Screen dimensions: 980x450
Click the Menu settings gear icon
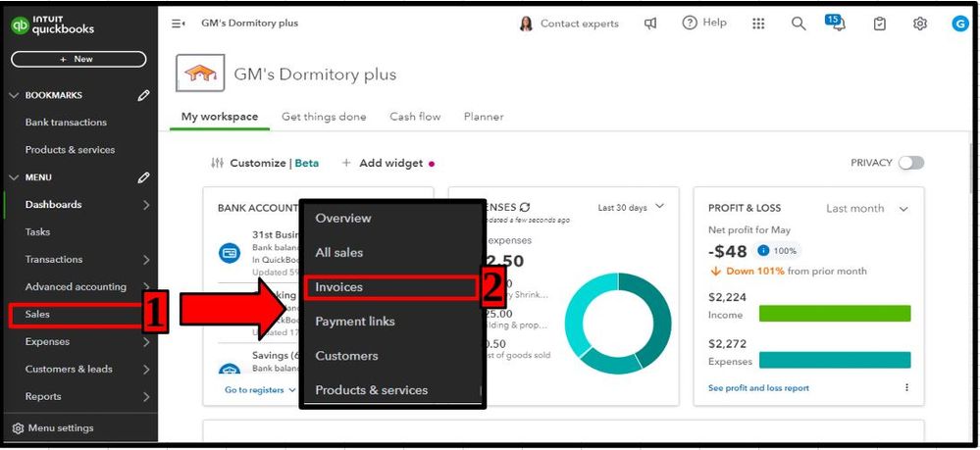pos(18,428)
